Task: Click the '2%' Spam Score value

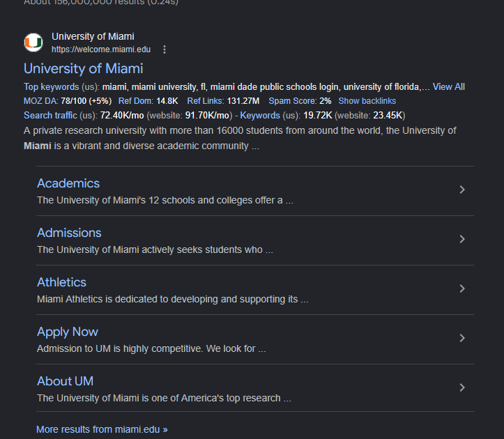Action: pos(326,101)
